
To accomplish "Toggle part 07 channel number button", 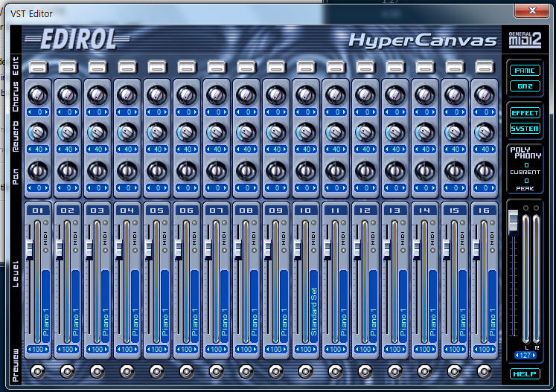I will (x=217, y=211).
